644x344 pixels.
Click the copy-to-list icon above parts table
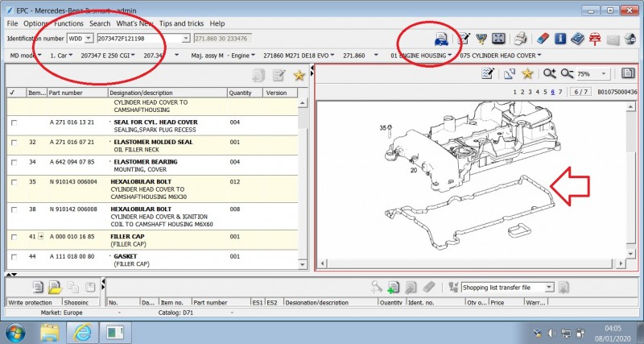click(258, 75)
